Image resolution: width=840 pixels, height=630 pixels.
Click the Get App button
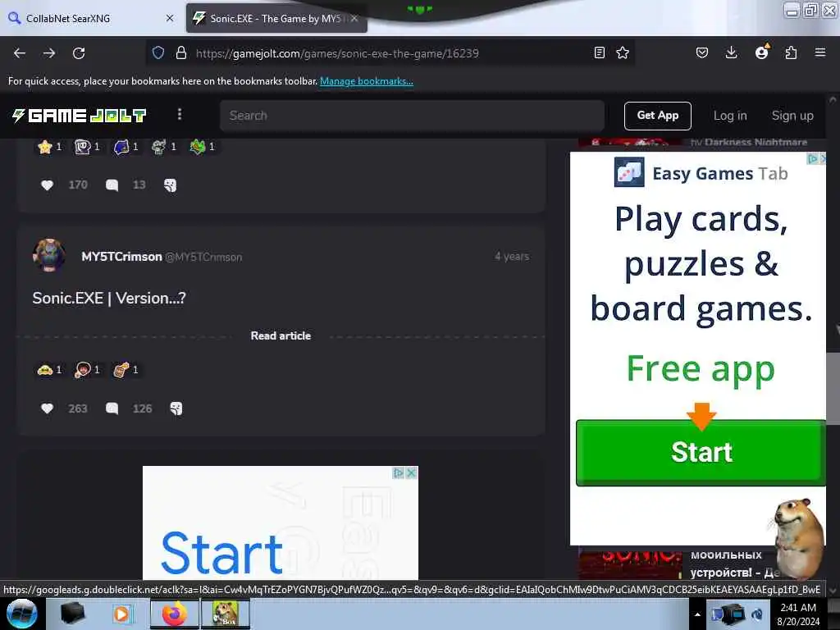(657, 115)
